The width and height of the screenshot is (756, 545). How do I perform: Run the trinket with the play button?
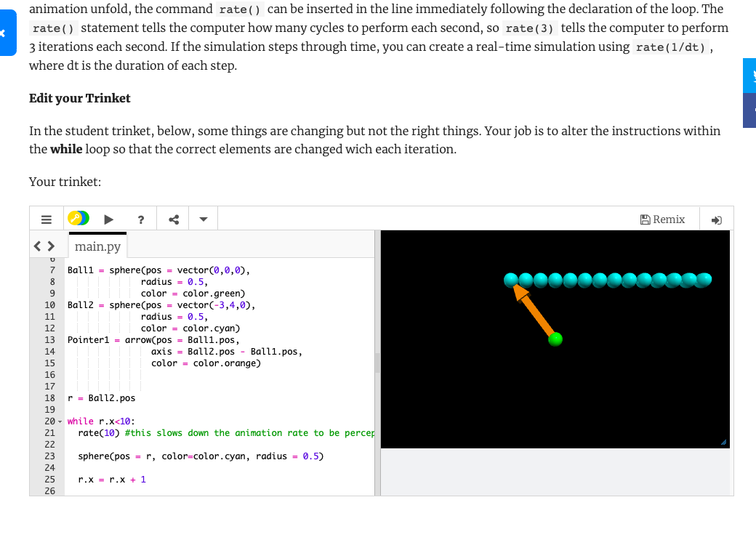109,219
